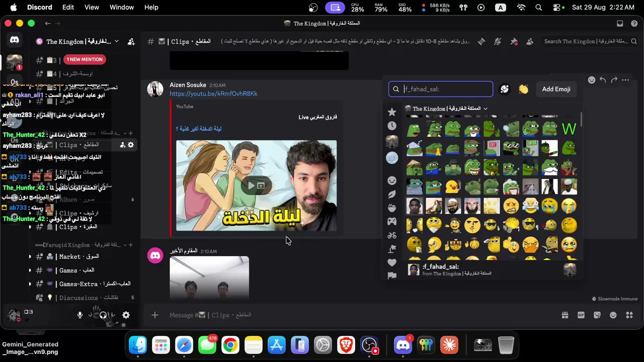The height and width of the screenshot is (362, 644).
Task: Open the View menu
Action: point(92,8)
